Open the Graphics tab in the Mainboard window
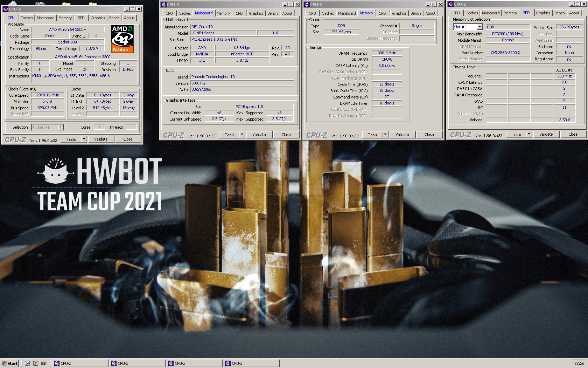The image size is (588, 368). click(x=256, y=13)
